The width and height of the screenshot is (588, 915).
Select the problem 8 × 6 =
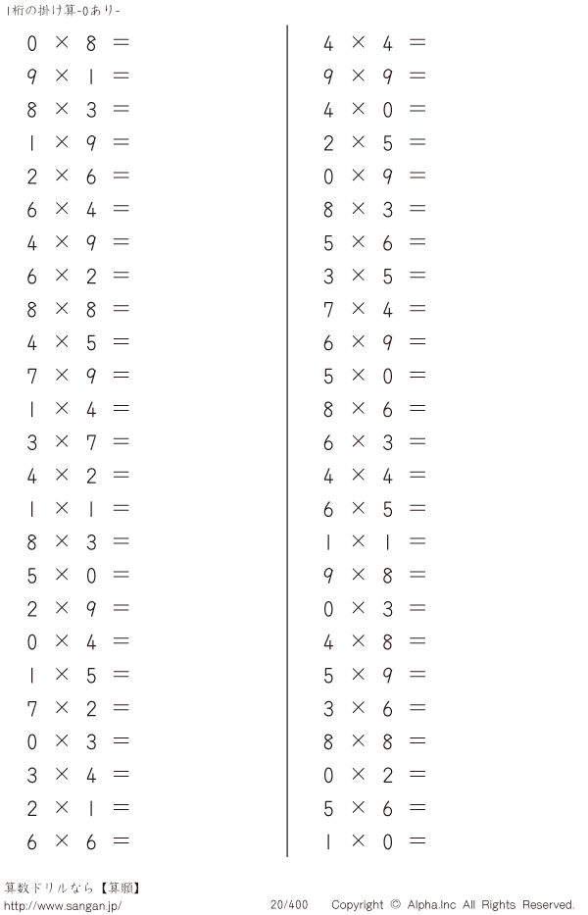click(x=374, y=409)
